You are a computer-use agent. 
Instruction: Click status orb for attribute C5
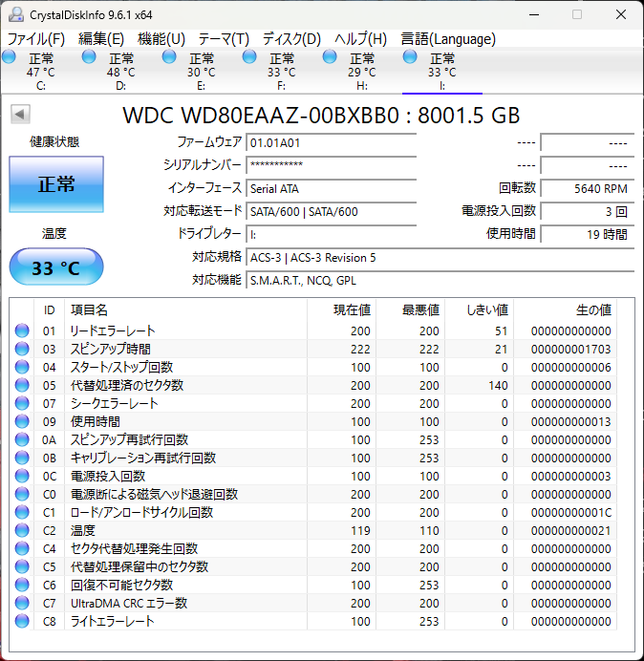tap(22, 566)
